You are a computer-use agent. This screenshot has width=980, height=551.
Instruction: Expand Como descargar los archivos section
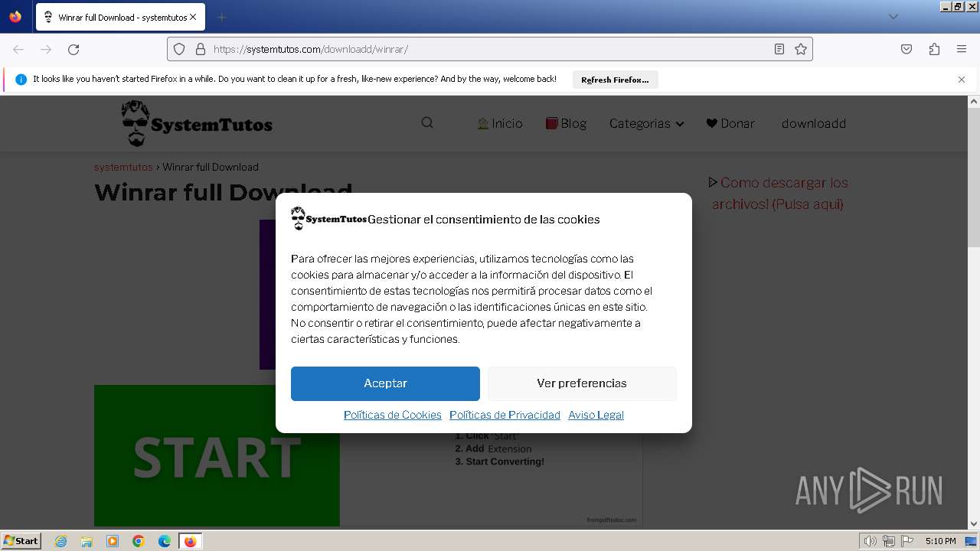coord(778,194)
